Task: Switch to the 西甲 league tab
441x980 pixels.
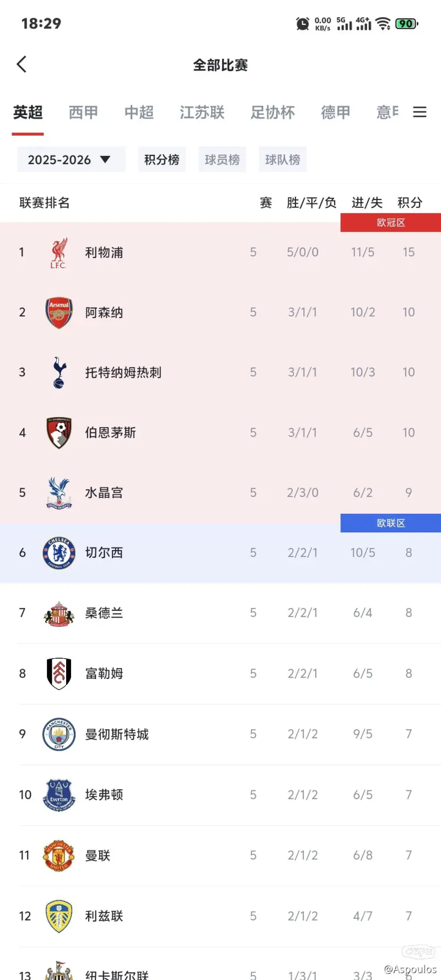Action: (83, 112)
